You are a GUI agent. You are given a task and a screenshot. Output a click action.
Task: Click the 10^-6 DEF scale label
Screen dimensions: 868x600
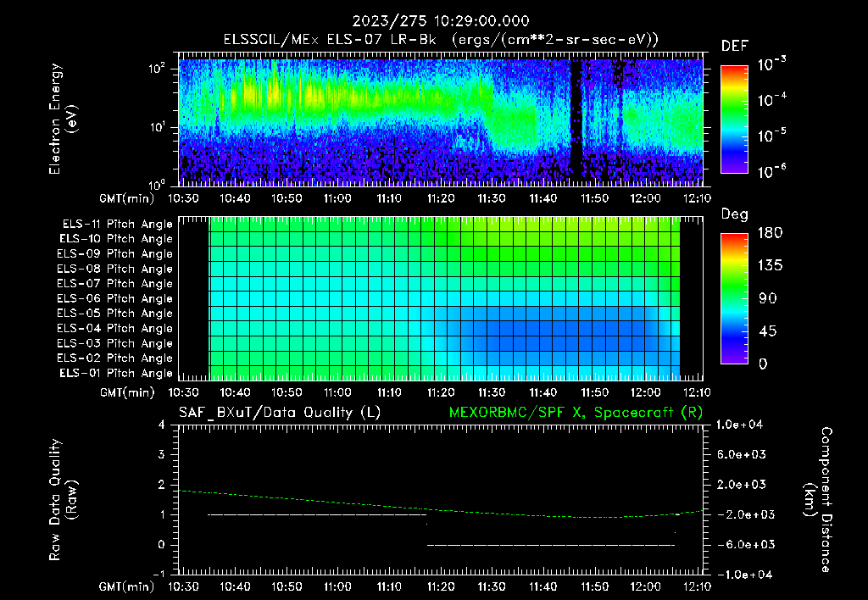[771, 171]
